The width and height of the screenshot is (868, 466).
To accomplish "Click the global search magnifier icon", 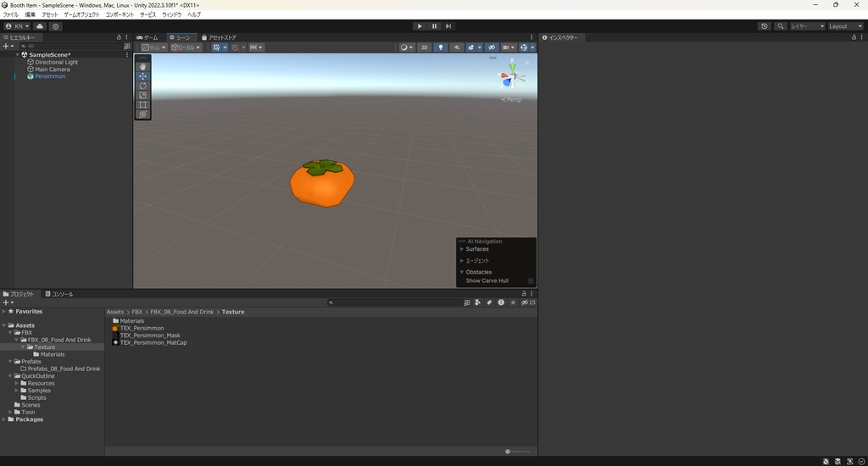I will 781,26.
